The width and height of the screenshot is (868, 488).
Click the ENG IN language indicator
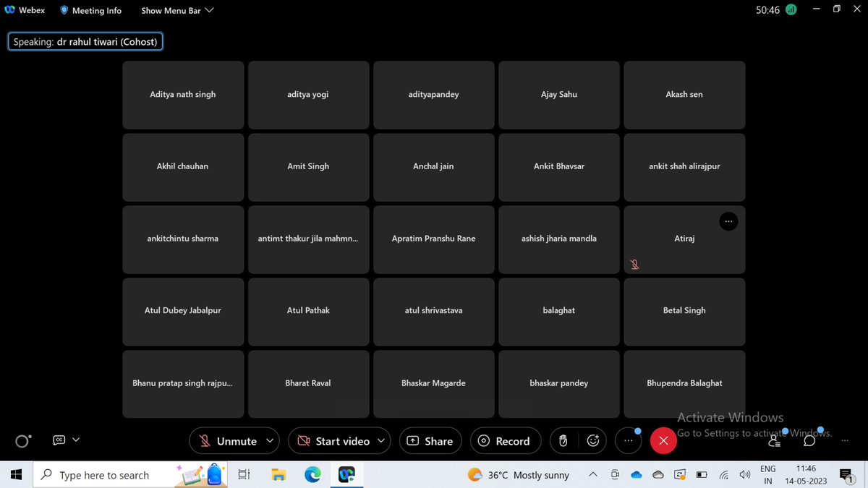point(768,475)
